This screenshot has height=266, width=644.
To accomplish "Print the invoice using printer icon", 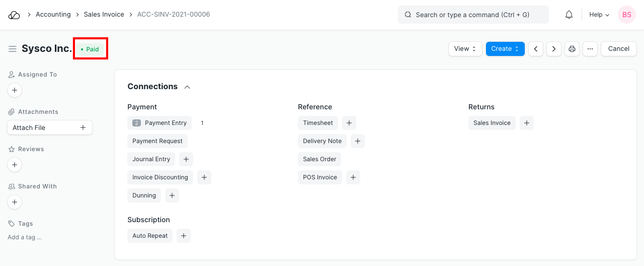I will [x=572, y=49].
